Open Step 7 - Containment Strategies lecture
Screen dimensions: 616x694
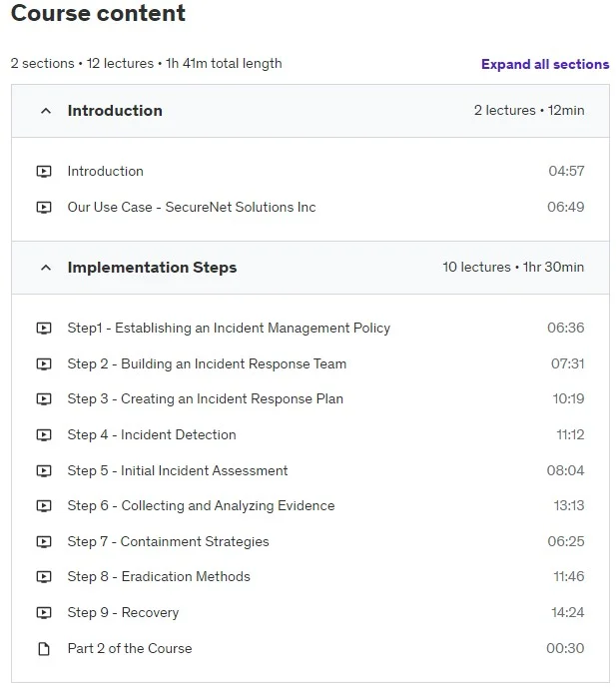[168, 542]
